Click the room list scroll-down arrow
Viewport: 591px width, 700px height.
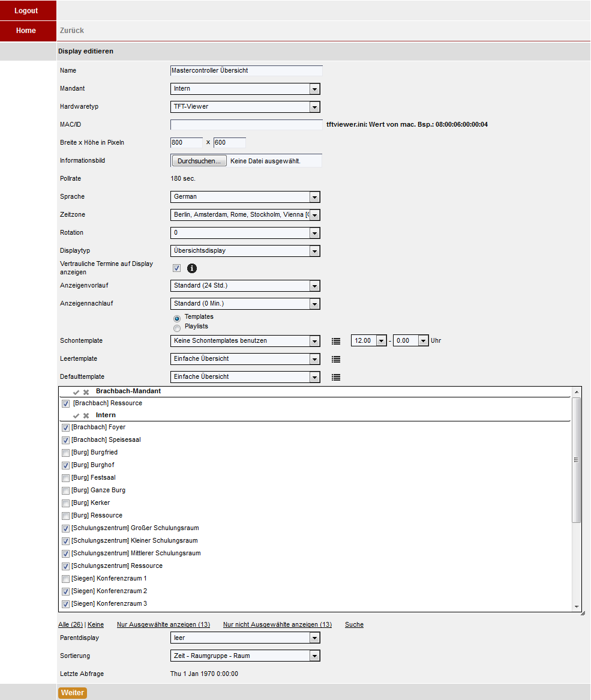point(576,607)
